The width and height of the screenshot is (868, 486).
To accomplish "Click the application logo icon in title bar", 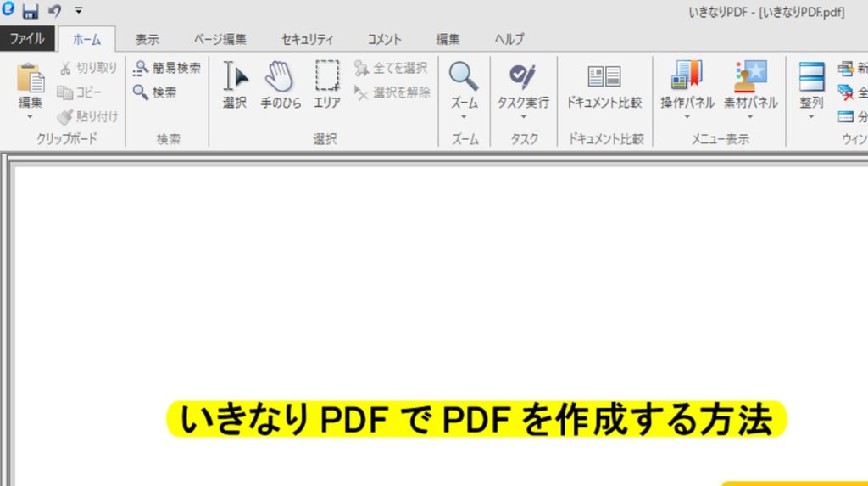I will (x=8, y=8).
